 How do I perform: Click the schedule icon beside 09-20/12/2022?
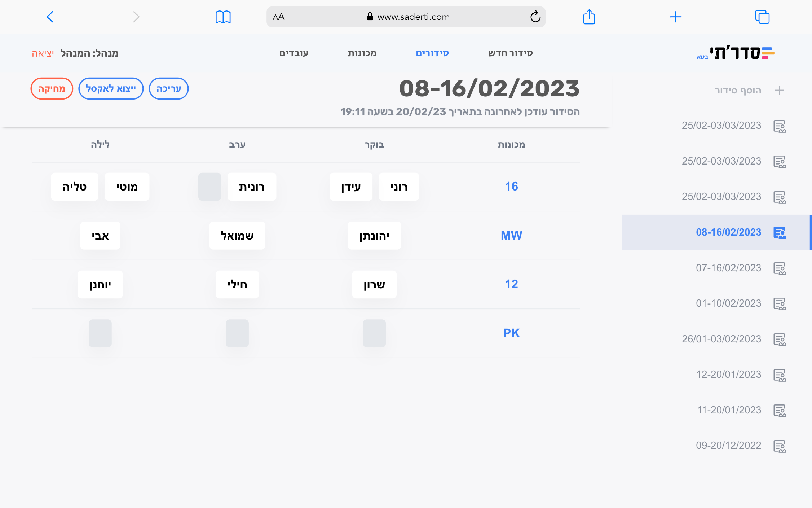(780, 445)
